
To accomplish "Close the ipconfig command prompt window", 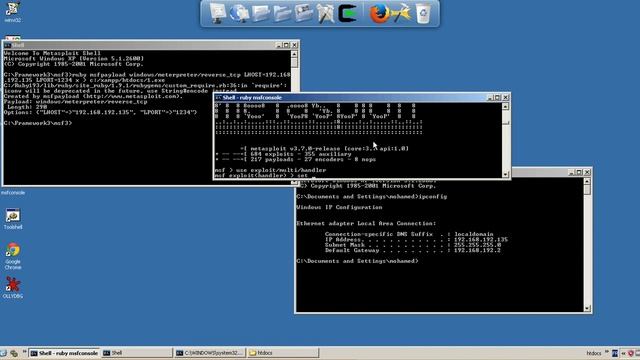I will tap(587, 172).
